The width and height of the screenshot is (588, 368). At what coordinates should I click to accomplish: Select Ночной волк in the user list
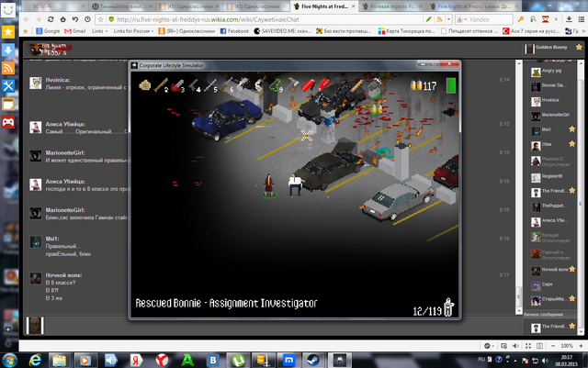(x=552, y=270)
